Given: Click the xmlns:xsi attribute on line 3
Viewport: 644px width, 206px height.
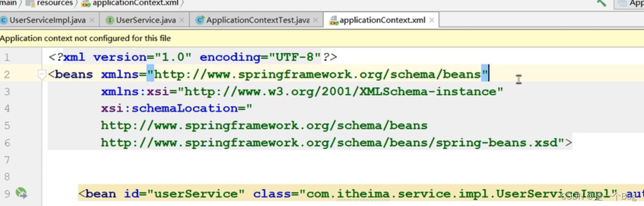Looking at the screenshot, I should (302, 92).
